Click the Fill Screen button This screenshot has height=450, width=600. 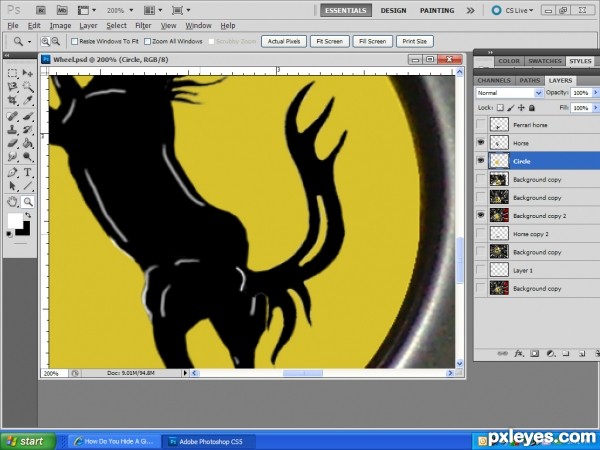[x=373, y=41]
